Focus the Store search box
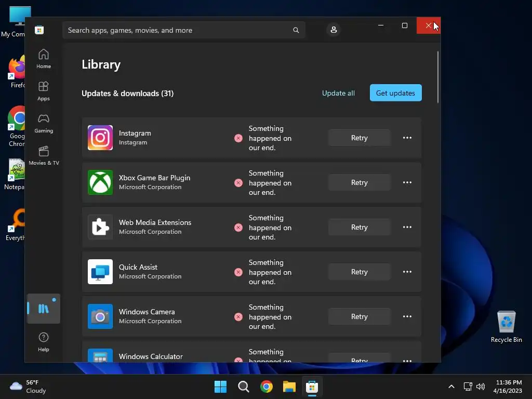Image resolution: width=532 pixels, height=399 pixels. pyautogui.click(x=183, y=30)
